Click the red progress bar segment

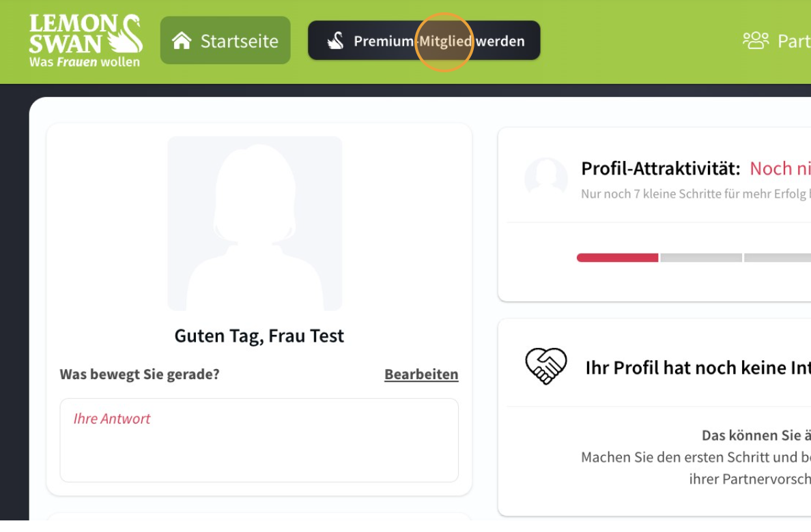(x=618, y=257)
